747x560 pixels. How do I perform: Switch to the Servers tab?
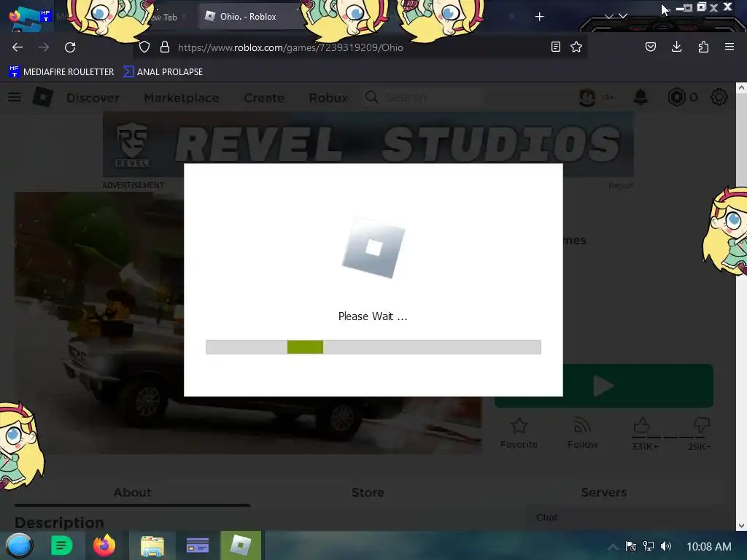[x=603, y=492]
